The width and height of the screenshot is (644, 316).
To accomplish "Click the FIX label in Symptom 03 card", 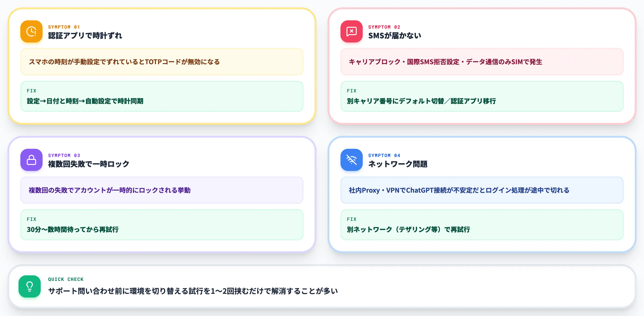I will tap(31, 219).
